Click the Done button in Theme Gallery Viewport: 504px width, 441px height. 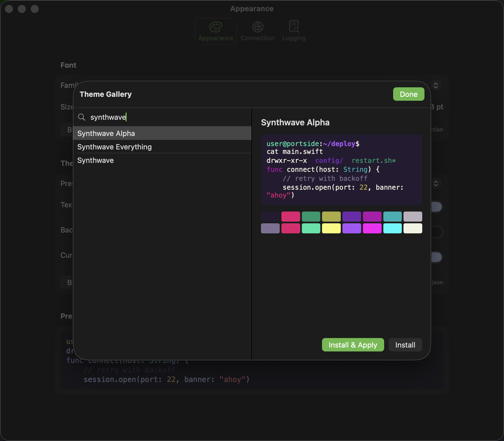409,94
